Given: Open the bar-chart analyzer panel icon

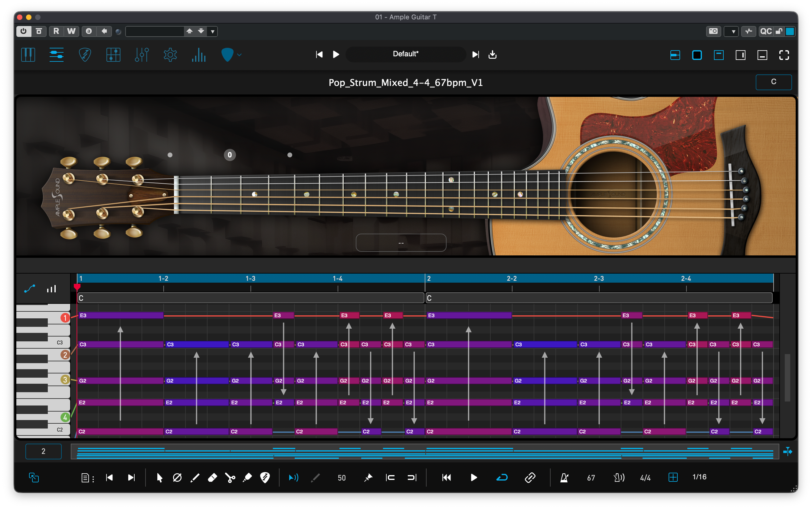Looking at the screenshot, I should tap(198, 54).
